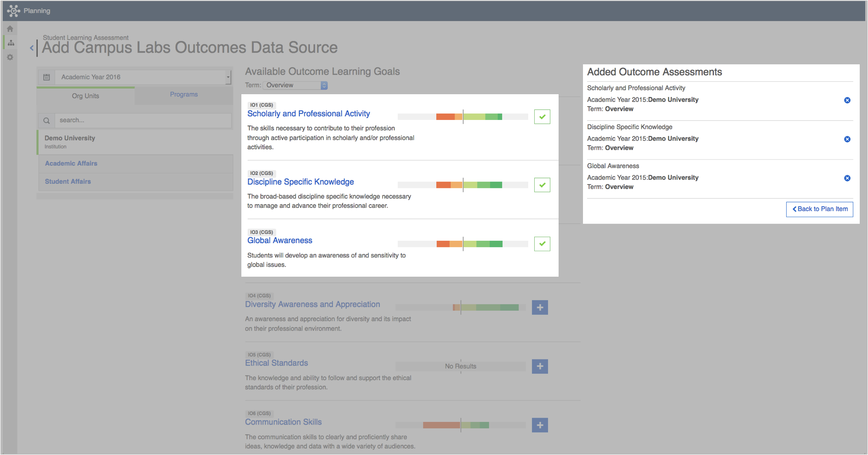Image resolution: width=868 pixels, height=455 pixels.
Task: Click the Planning app logo icon
Action: tap(13, 11)
